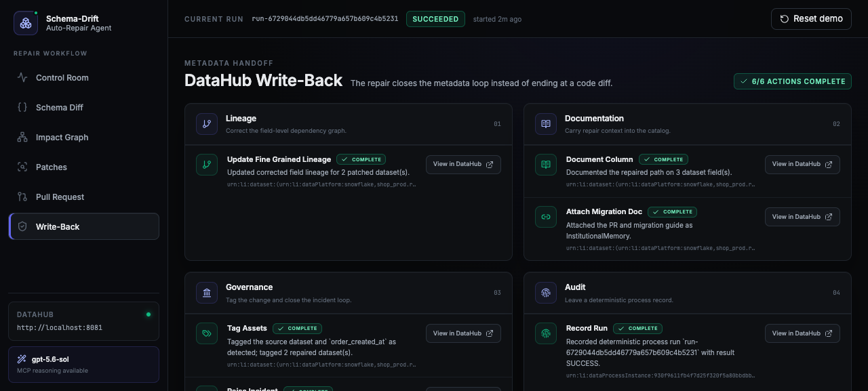Click the Impact Graph network icon

(x=22, y=138)
